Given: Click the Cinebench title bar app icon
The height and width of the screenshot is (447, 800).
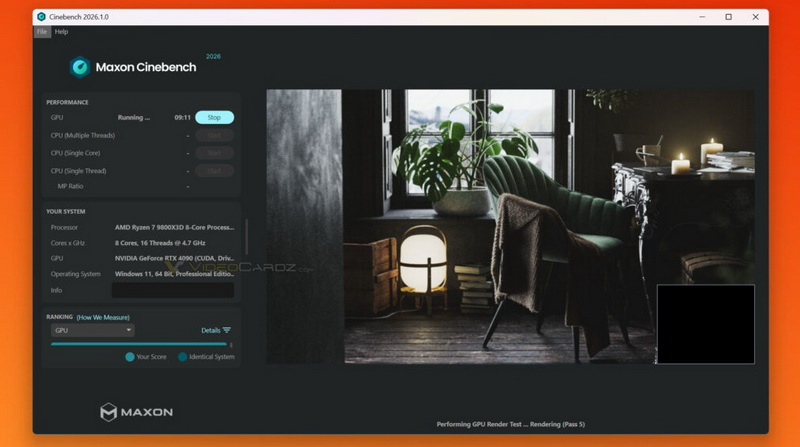Looking at the screenshot, I should tap(41, 16).
